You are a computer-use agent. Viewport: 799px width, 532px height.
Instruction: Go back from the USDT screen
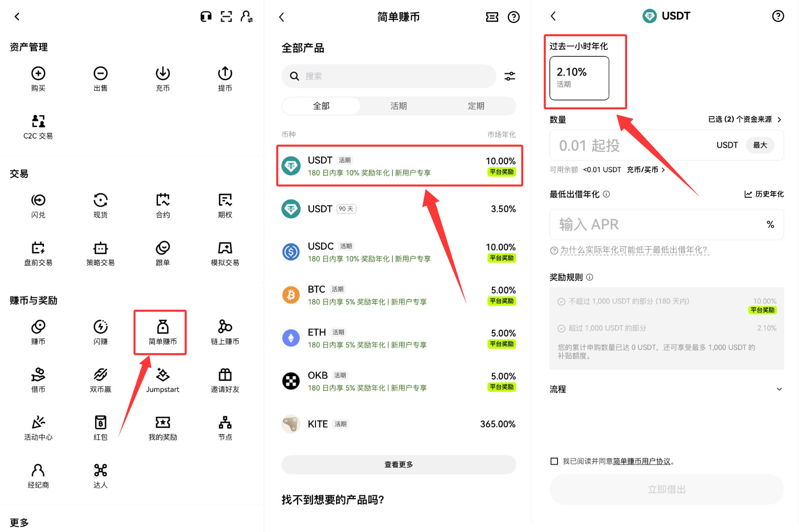coord(553,16)
